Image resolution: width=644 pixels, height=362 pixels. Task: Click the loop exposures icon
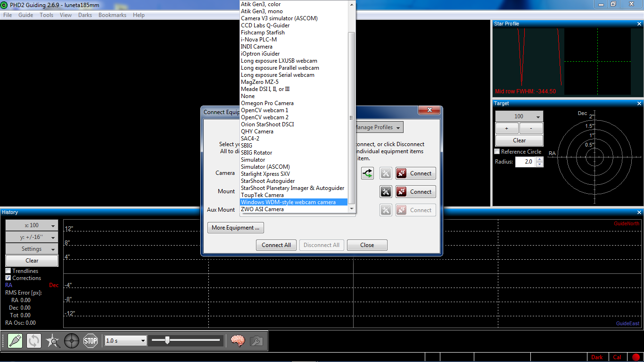(34, 340)
